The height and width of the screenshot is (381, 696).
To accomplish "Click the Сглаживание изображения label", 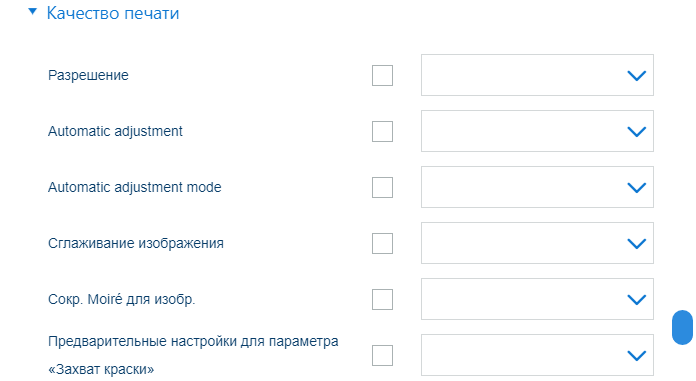I will 136,243.
